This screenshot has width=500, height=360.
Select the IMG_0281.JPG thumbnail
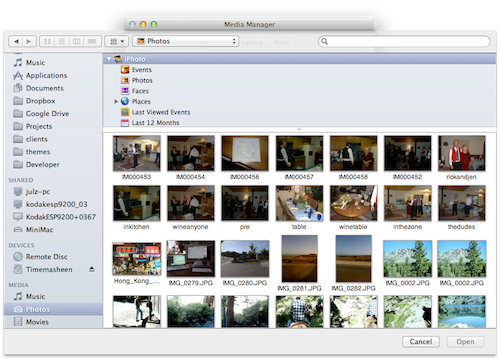299,259
